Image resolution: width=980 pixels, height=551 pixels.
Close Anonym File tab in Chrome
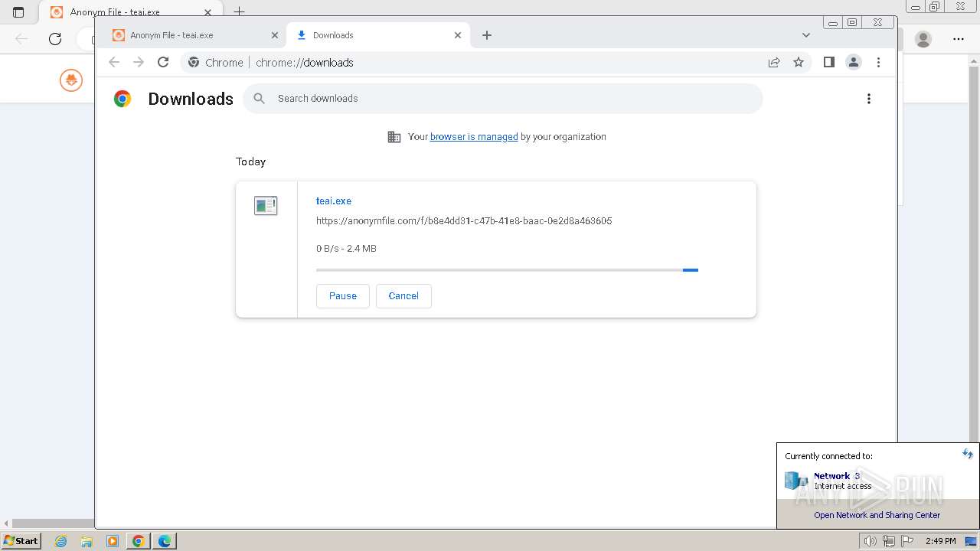pyautogui.click(x=275, y=35)
